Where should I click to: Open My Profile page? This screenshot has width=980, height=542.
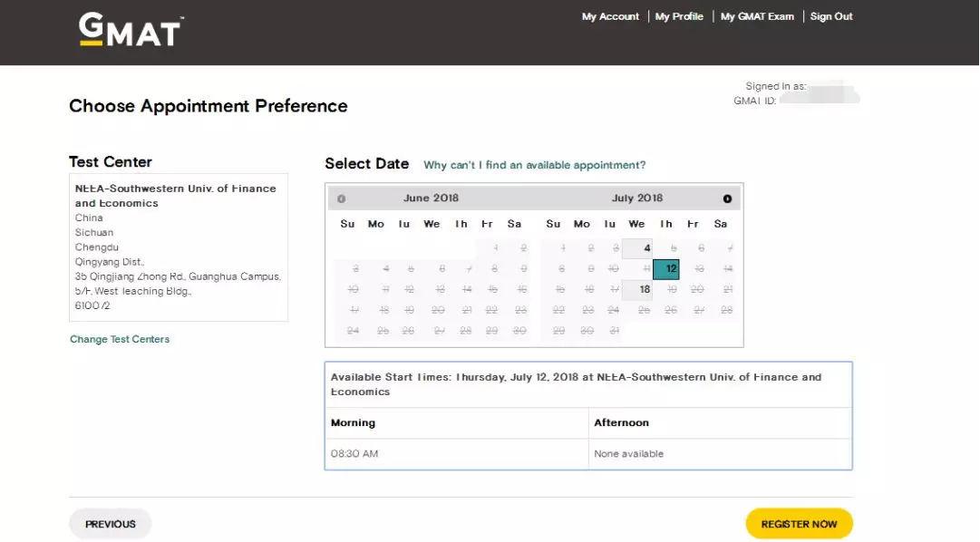679,16
